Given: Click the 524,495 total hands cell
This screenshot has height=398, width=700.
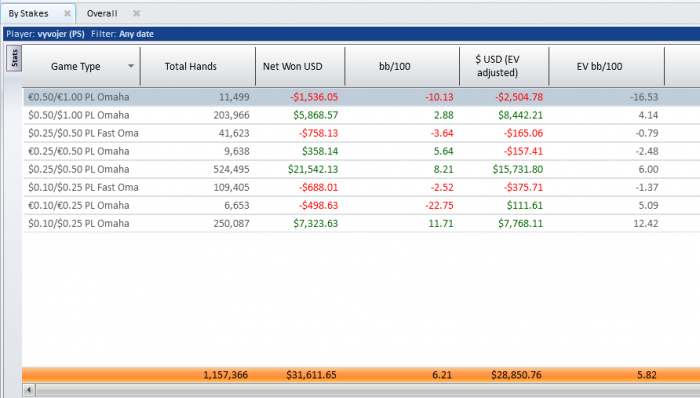Looking at the screenshot, I should tap(231, 169).
